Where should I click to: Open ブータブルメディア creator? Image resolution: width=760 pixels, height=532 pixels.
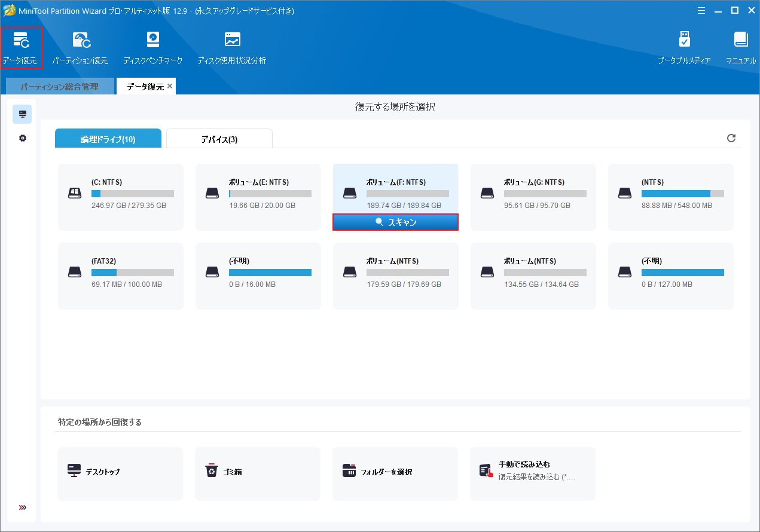[684, 48]
